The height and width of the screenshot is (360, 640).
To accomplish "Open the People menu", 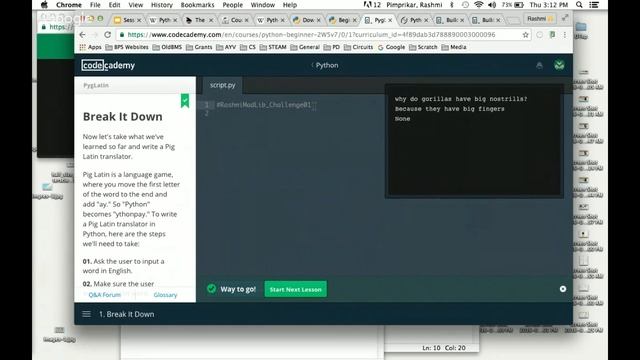I will click(233, 5).
